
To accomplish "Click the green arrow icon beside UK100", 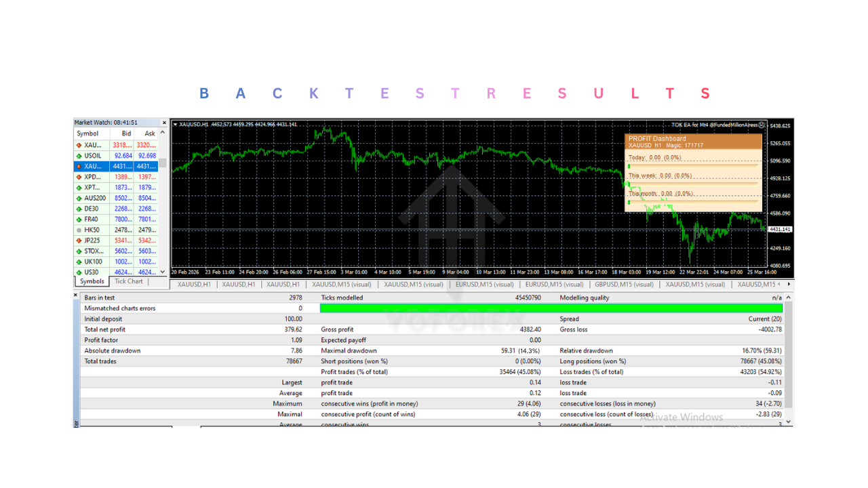I will 79,262.
